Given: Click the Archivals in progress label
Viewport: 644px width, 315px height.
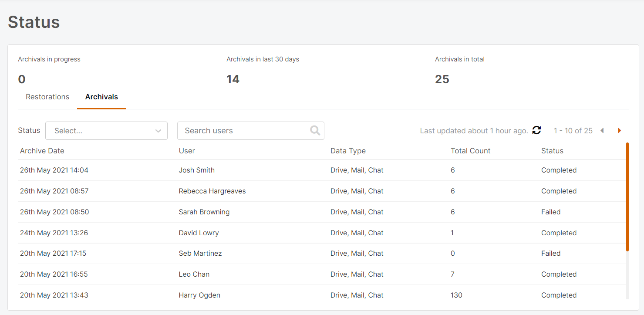Looking at the screenshot, I should click(49, 59).
